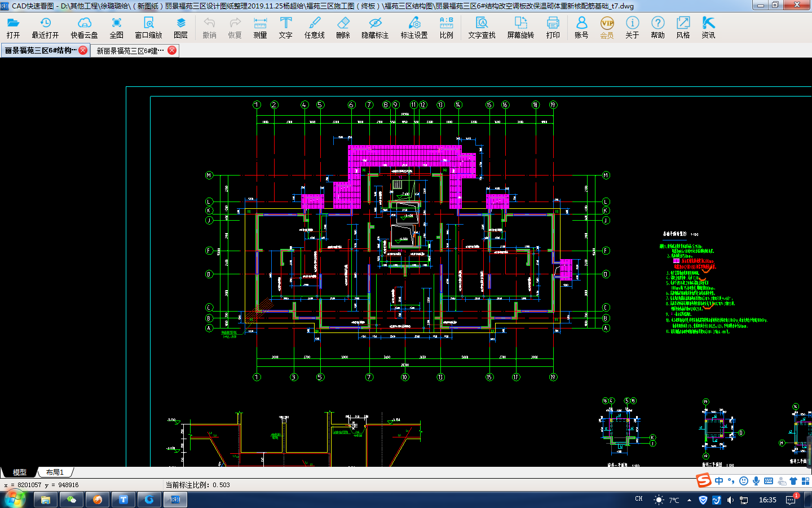Open the 关于 about info icon
The width and height of the screenshot is (812, 508).
(x=632, y=27)
